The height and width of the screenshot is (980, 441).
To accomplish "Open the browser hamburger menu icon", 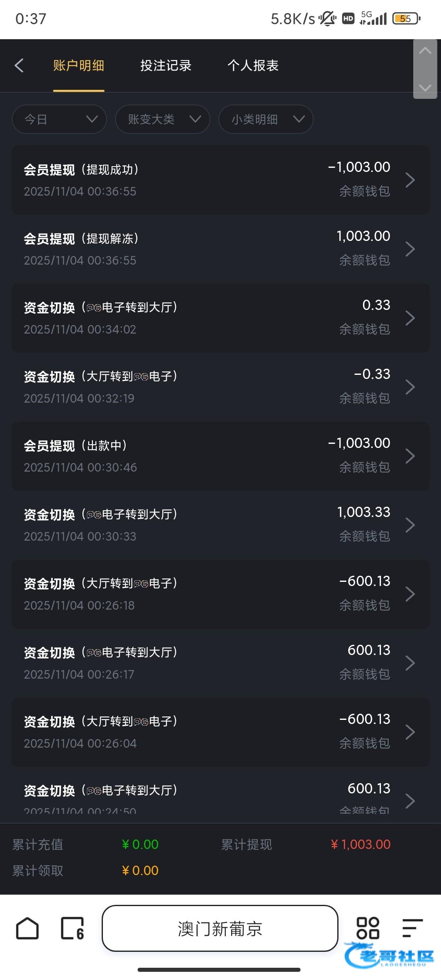I will 412,929.
